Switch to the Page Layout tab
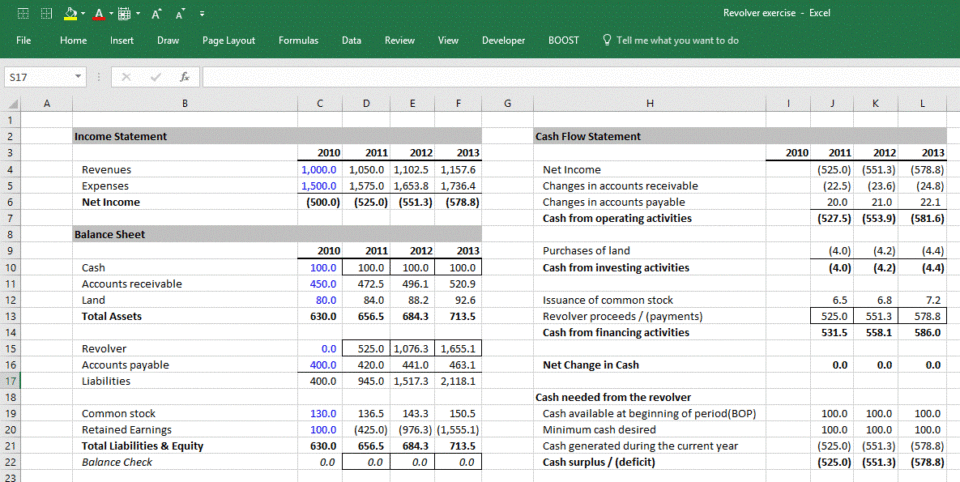Screen dimensions: 960x482 pos(228,40)
